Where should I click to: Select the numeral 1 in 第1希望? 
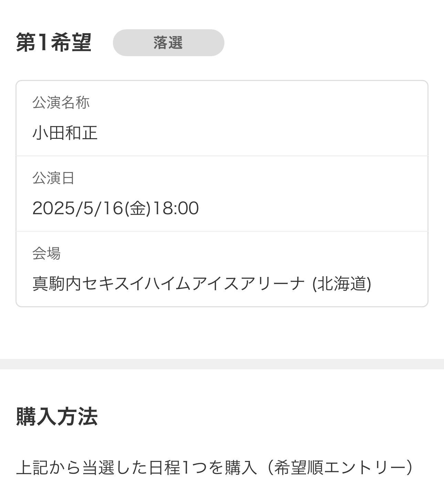coord(42,43)
